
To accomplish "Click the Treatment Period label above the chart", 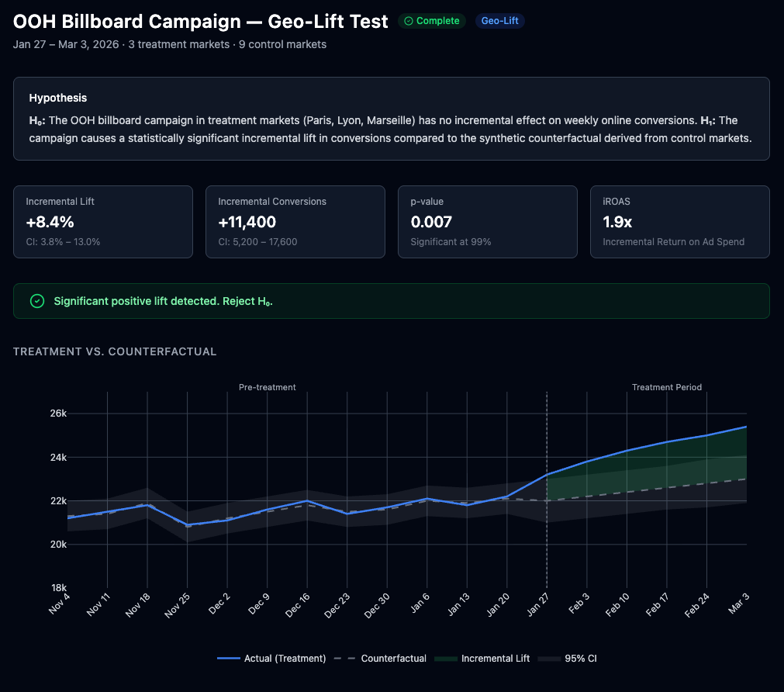I will 666,387.
